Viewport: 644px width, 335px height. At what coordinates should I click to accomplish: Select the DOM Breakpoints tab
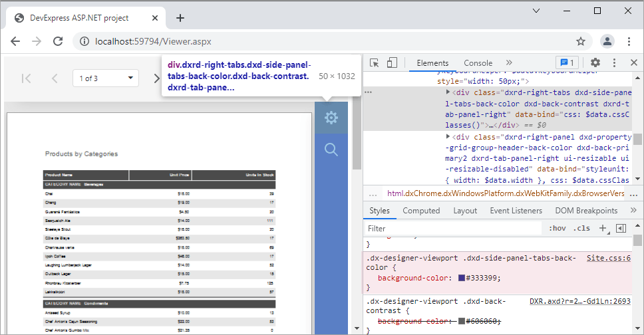[x=586, y=211]
